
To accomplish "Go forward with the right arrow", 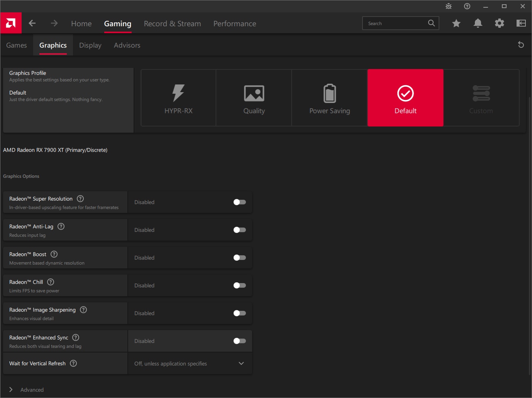I will click(54, 23).
